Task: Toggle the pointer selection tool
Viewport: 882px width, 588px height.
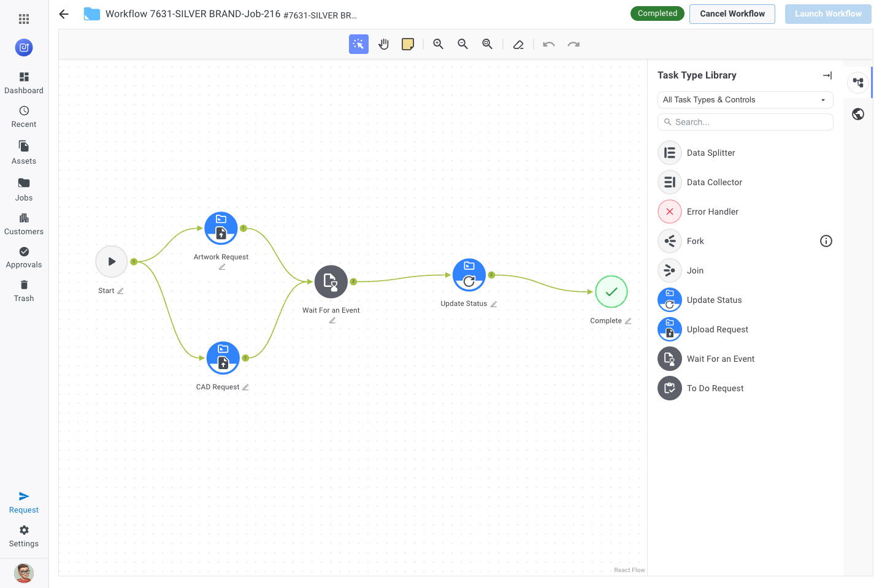Action: [x=359, y=44]
